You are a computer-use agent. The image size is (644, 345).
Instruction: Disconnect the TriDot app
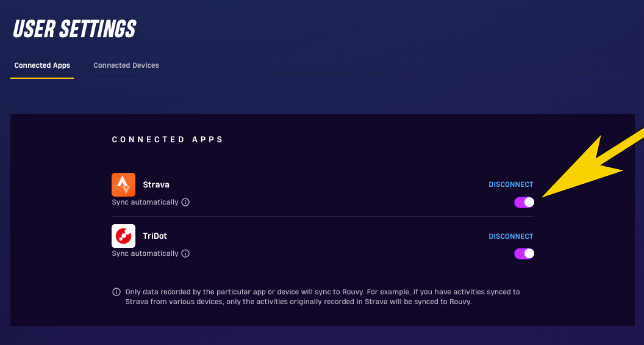coord(511,236)
